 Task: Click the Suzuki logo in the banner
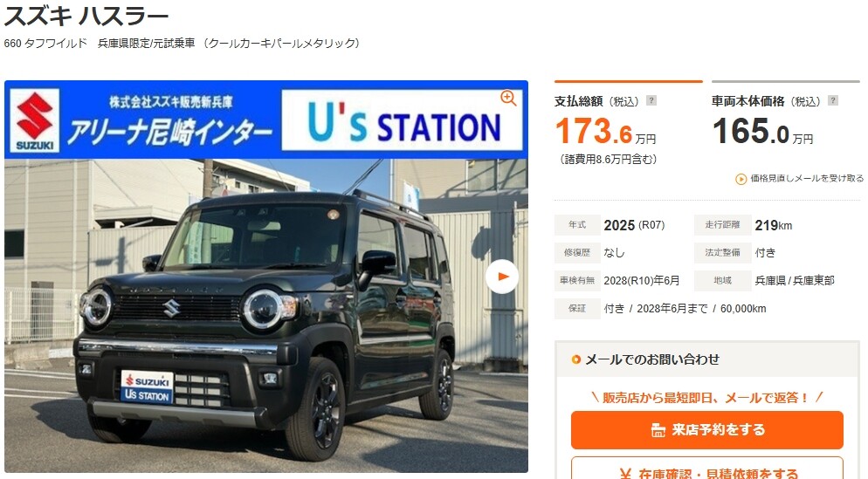tap(35, 120)
